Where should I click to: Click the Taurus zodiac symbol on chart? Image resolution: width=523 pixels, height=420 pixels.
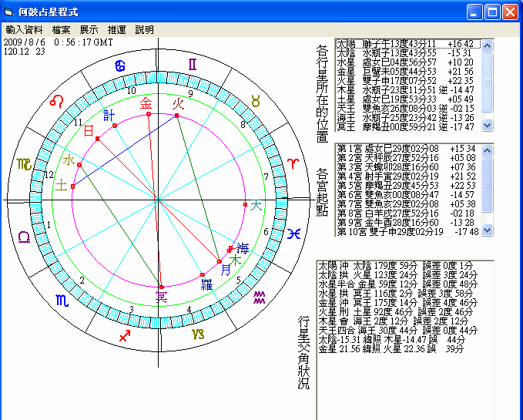click(x=256, y=101)
